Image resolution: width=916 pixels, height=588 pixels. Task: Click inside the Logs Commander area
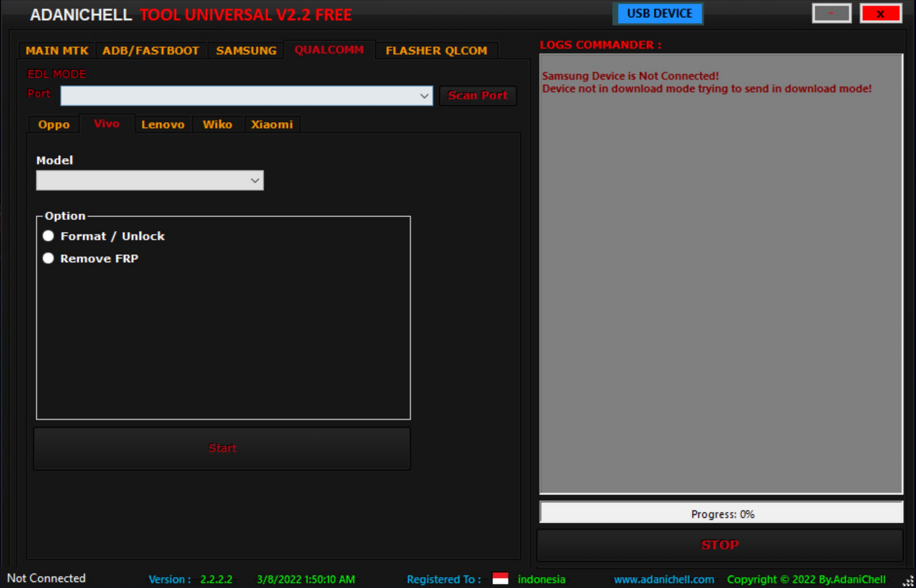point(721,274)
